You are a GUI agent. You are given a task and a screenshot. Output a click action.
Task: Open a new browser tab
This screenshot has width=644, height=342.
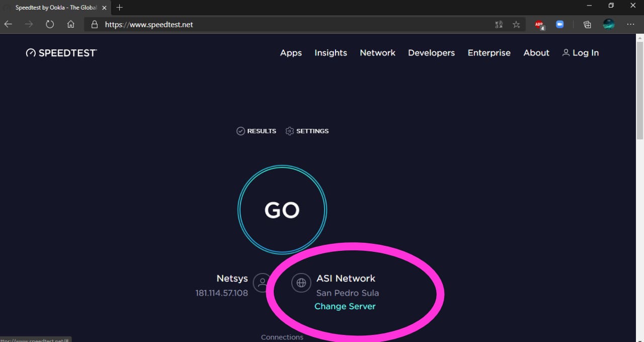(x=119, y=8)
